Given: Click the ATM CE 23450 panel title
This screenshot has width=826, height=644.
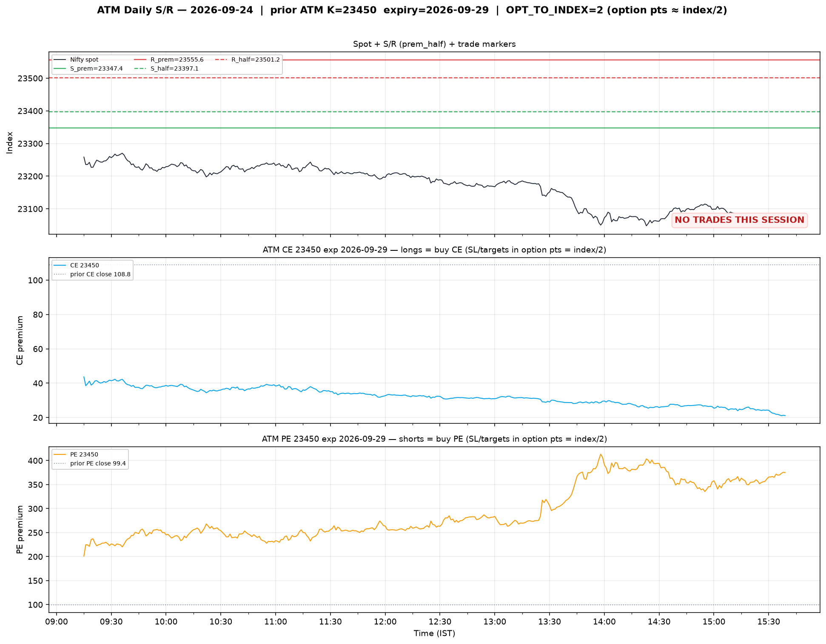Looking at the screenshot, I should click(x=434, y=250).
